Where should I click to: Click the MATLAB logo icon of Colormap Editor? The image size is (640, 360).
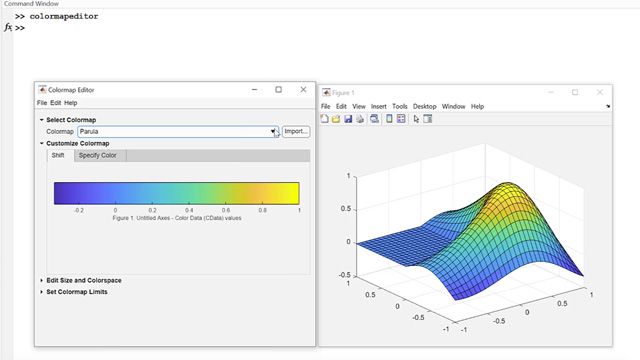[42, 89]
